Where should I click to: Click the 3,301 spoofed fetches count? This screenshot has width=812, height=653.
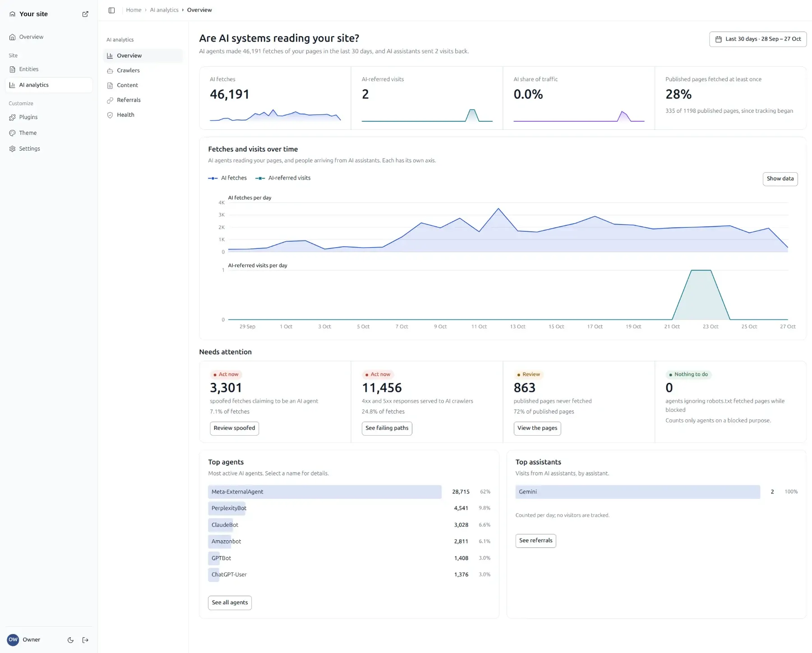pyautogui.click(x=226, y=388)
